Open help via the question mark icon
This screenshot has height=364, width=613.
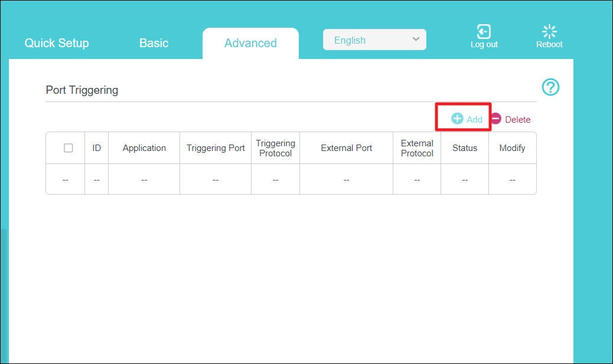click(550, 87)
